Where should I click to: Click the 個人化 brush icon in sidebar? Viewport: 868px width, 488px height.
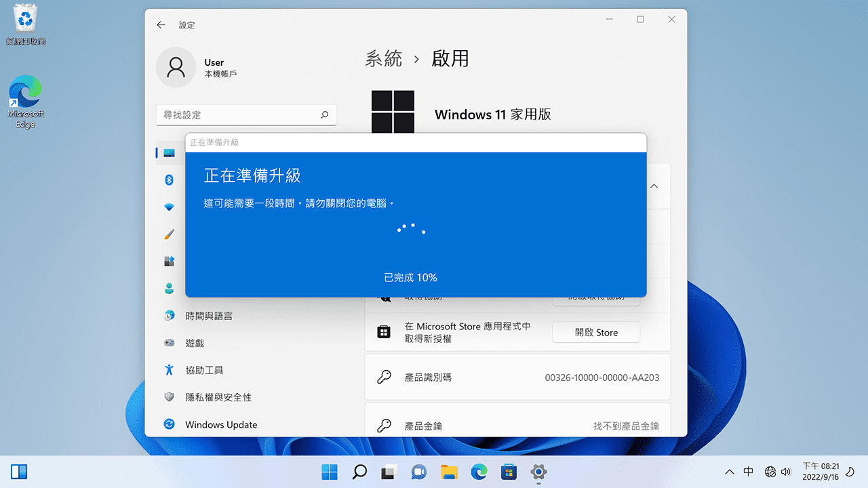169,234
